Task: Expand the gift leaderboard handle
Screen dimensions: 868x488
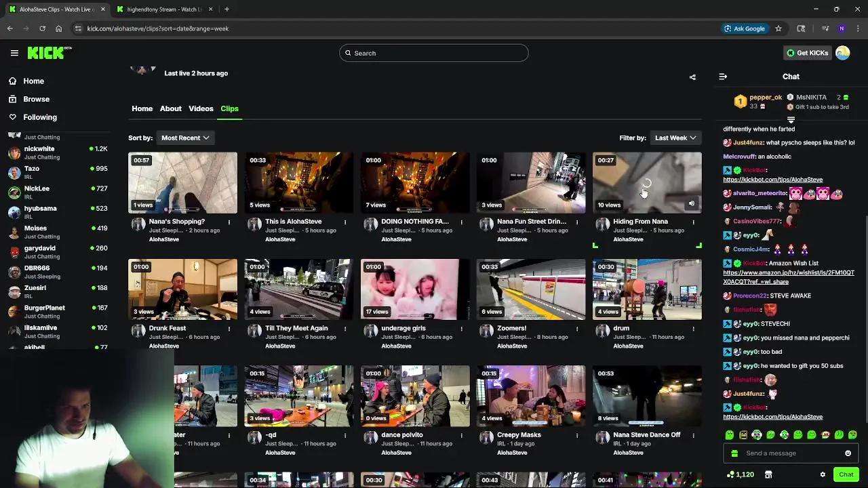Action: (791, 120)
